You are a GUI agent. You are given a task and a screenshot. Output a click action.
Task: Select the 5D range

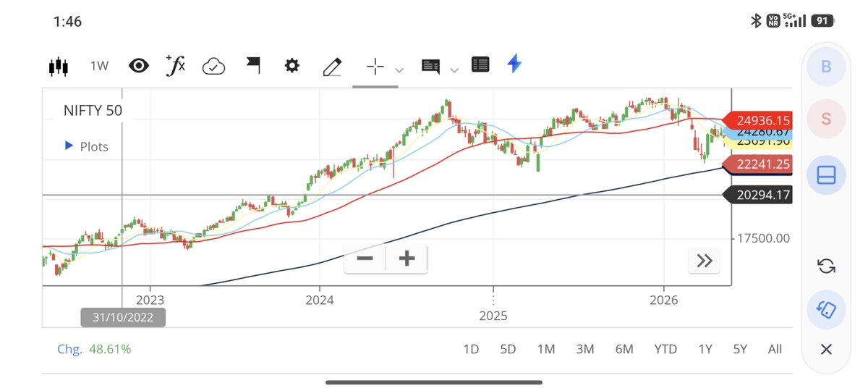(508, 349)
